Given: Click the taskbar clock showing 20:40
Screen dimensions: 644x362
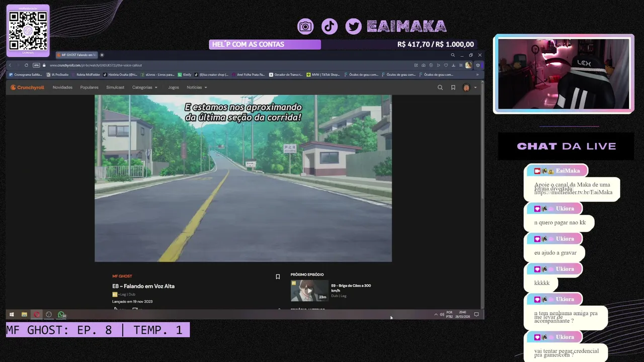Looking at the screenshot, I should coord(463,315).
